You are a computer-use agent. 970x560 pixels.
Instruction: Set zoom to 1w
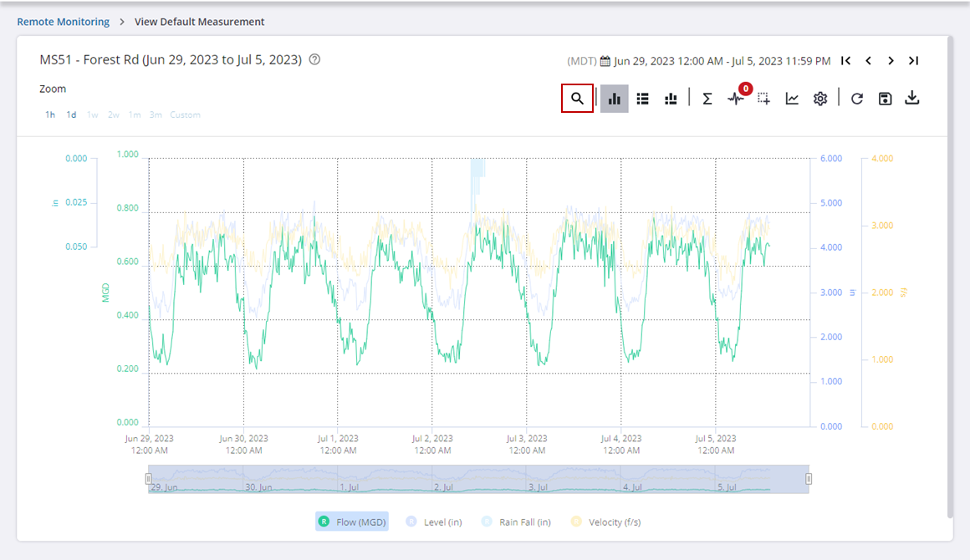[x=93, y=115]
